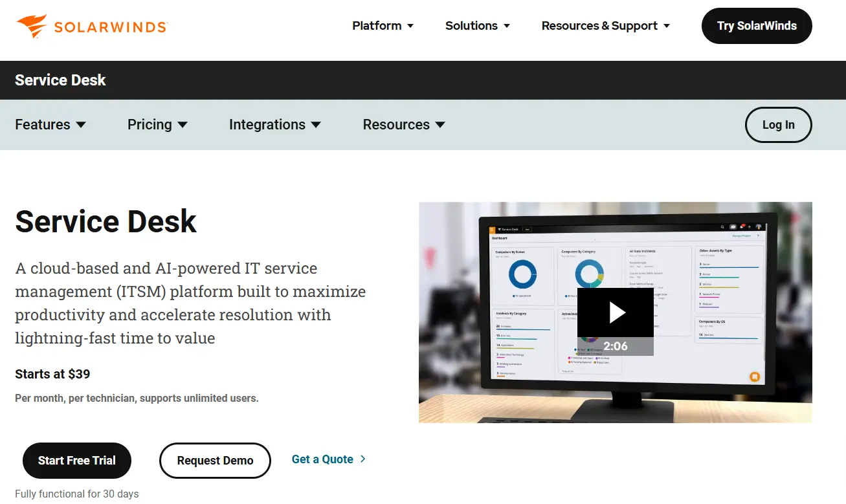This screenshot has width=846, height=504.
Task: Play the Service Desk video
Action: 616,312
